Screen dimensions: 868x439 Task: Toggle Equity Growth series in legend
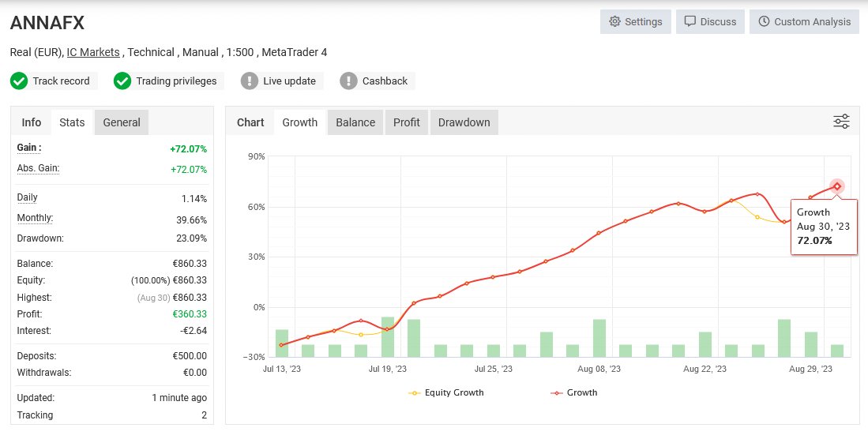(x=446, y=392)
